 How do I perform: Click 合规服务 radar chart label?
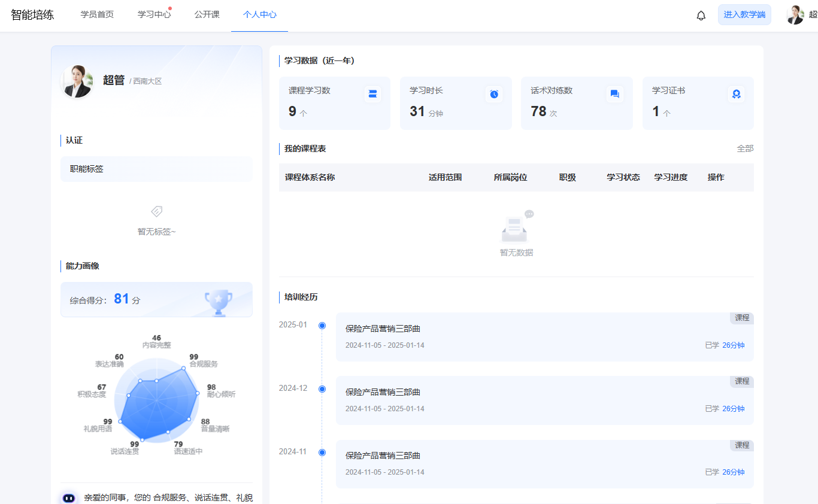click(204, 364)
